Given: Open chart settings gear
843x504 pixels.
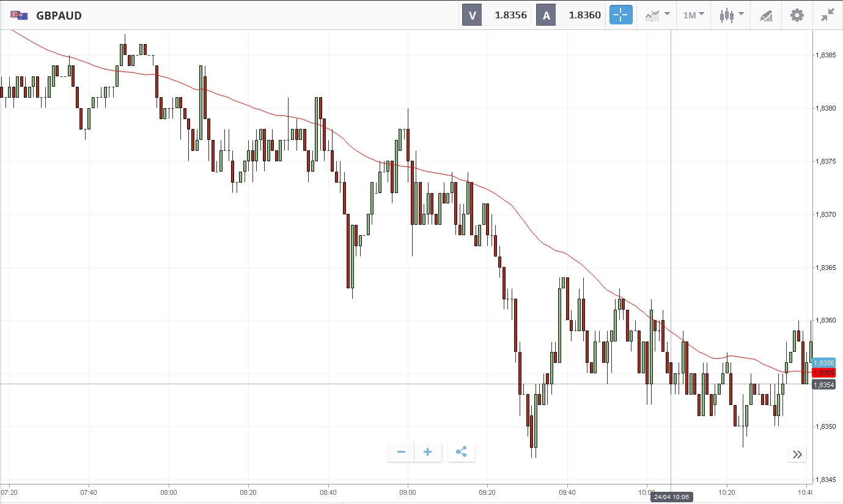Looking at the screenshot, I should (797, 15).
